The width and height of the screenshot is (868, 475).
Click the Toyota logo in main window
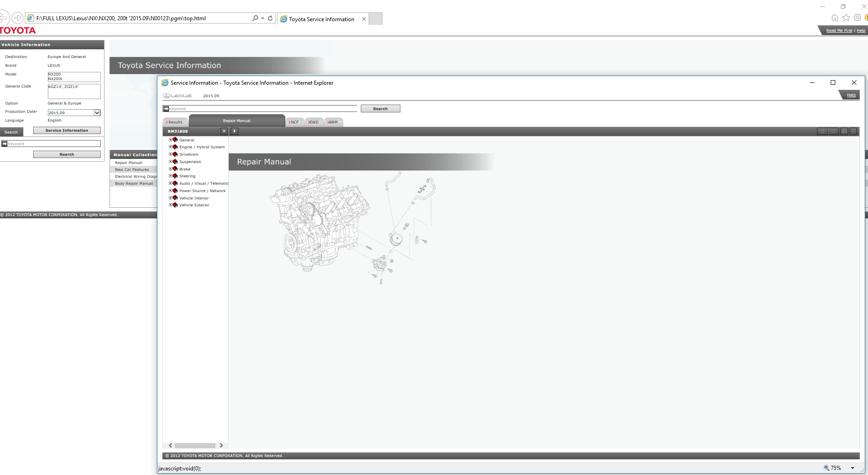17,30
